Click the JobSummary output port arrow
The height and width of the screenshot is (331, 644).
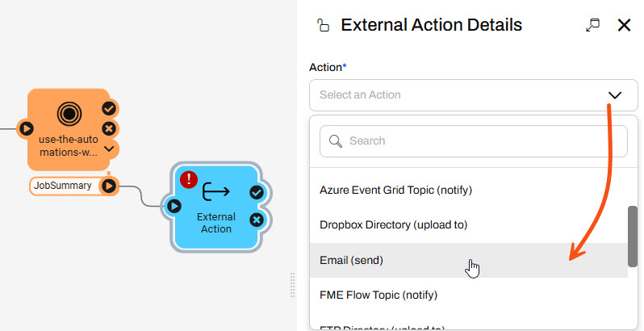pyautogui.click(x=108, y=186)
